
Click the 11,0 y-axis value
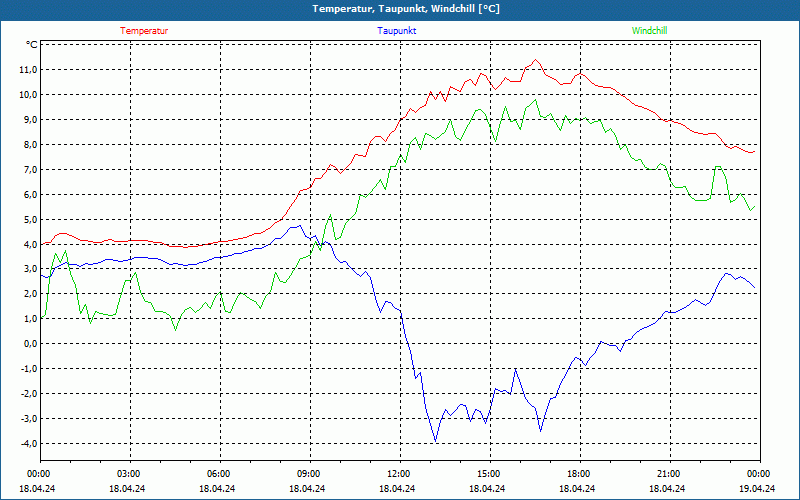tap(29, 69)
